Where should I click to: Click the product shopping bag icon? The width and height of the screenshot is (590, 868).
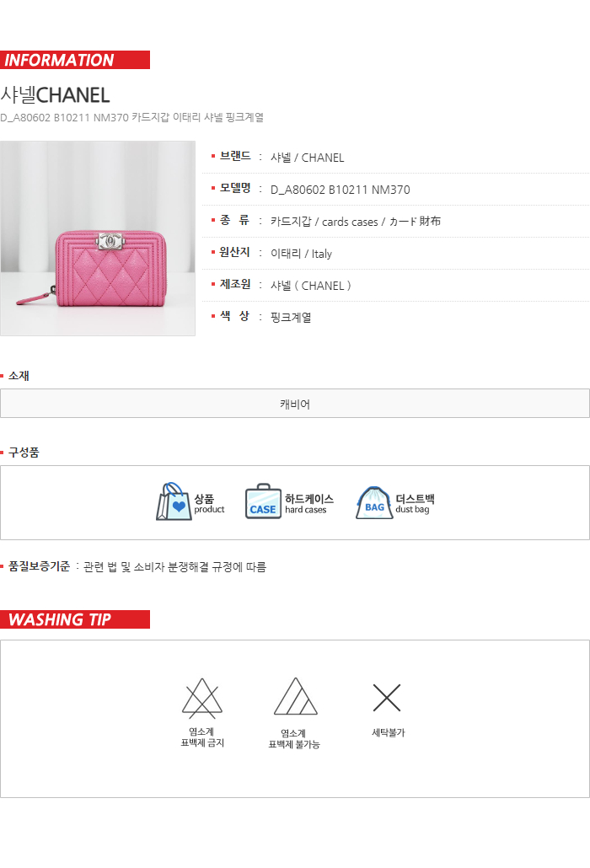click(174, 501)
